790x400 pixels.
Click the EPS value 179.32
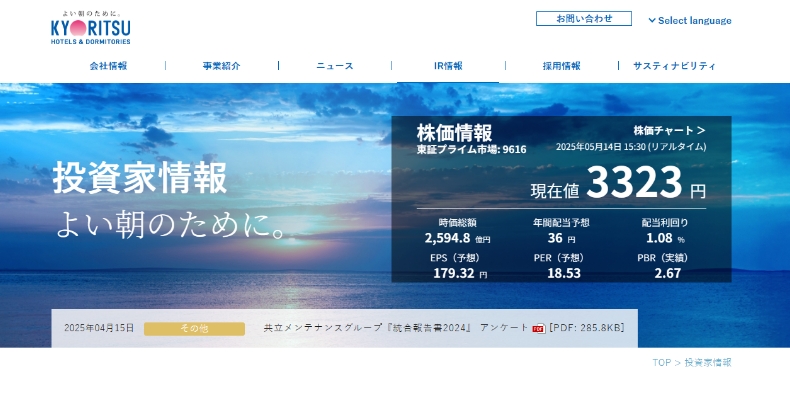point(453,273)
